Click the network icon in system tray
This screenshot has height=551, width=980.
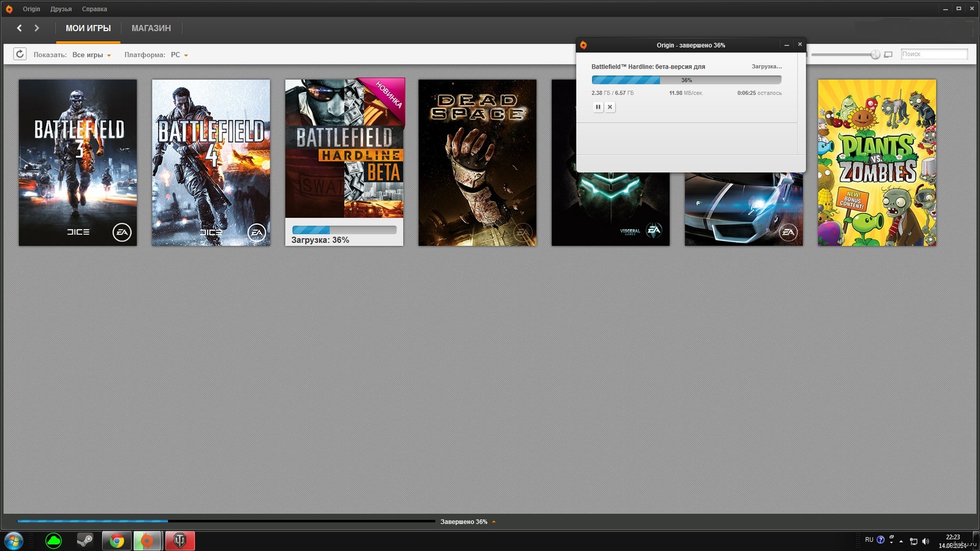pyautogui.click(x=914, y=541)
